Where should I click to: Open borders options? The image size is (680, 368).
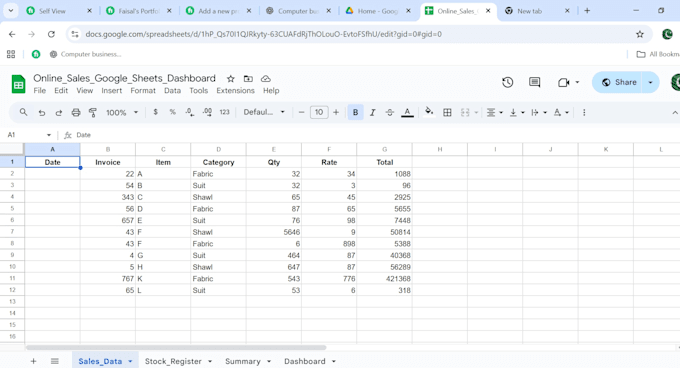[447, 113]
